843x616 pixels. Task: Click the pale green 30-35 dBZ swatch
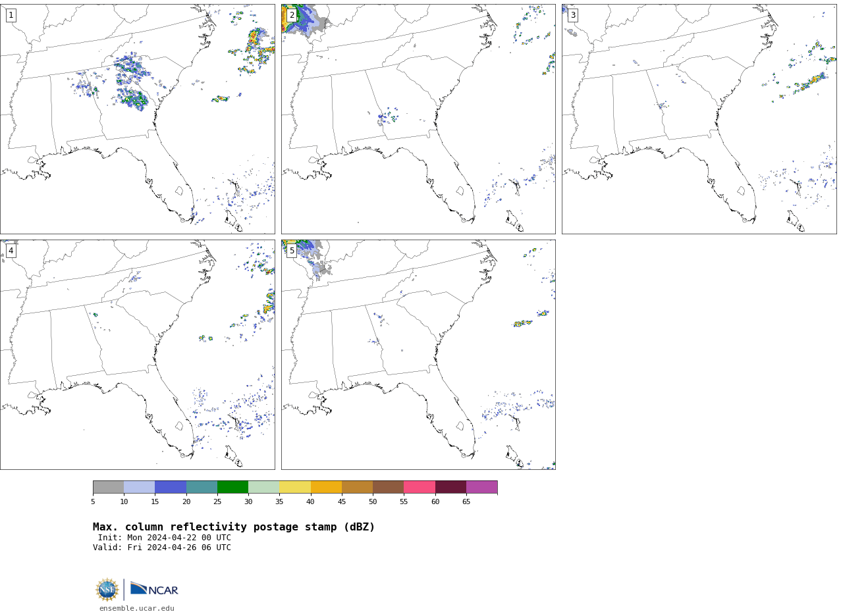[264, 487]
